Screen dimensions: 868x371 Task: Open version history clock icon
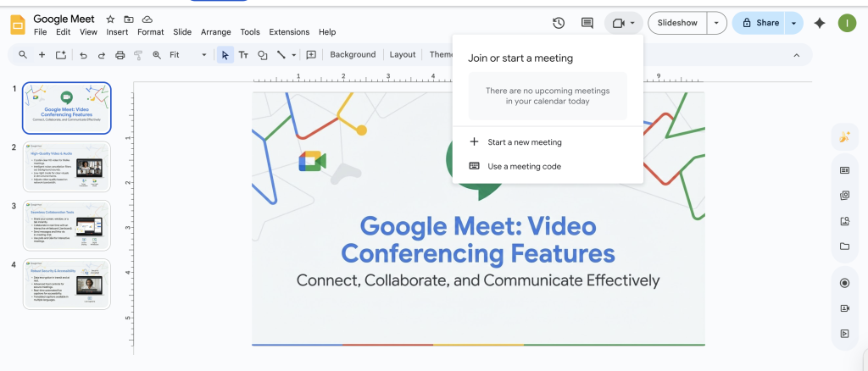pyautogui.click(x=559, y=23)
